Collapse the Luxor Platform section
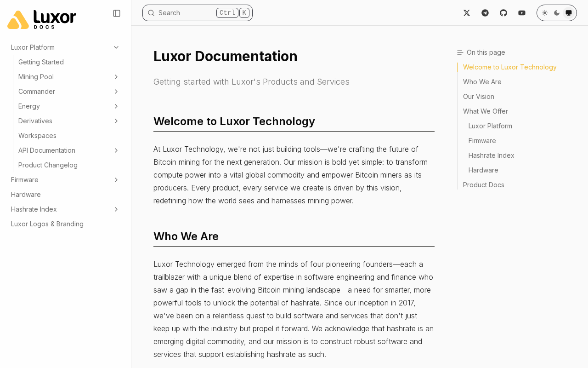This screenshot has width=588, height=368. coord(116,47)
